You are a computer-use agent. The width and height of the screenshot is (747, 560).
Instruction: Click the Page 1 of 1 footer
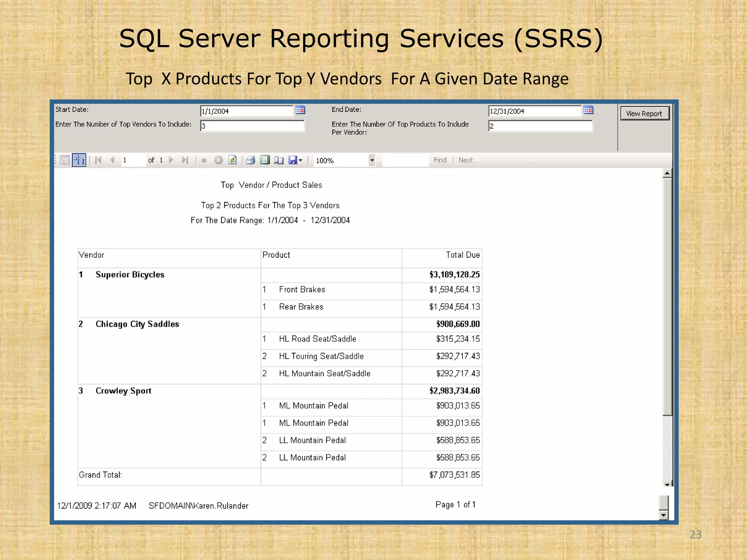(456, 505)
